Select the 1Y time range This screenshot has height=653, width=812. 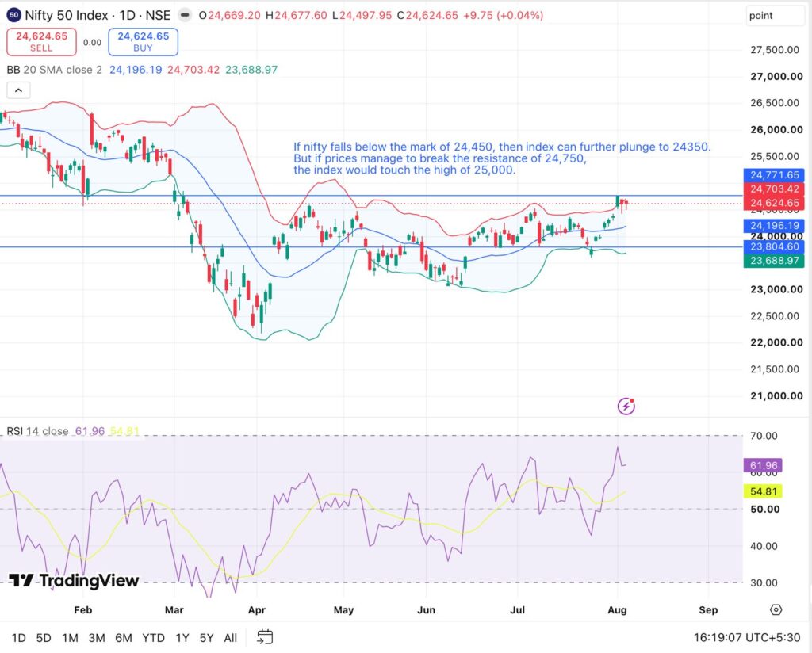(x=182, y=637)
